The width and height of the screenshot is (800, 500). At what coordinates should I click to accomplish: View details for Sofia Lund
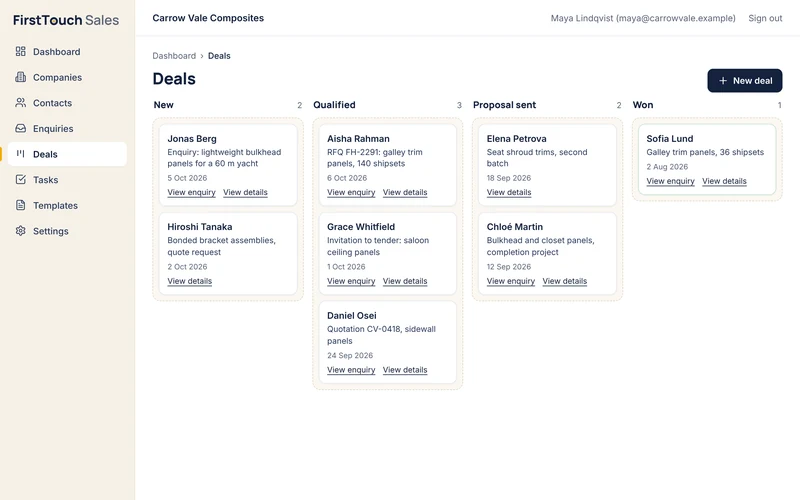(x=724, y=181)
